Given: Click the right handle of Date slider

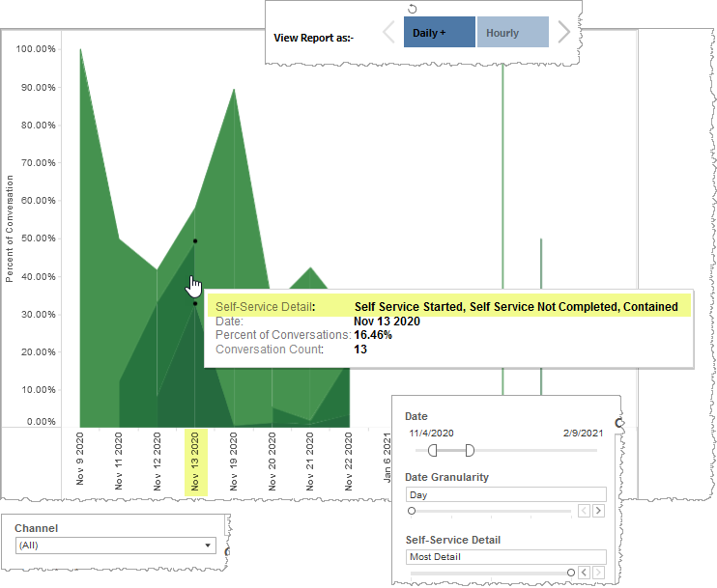Looking at the screenshot, I should [470, 450].
